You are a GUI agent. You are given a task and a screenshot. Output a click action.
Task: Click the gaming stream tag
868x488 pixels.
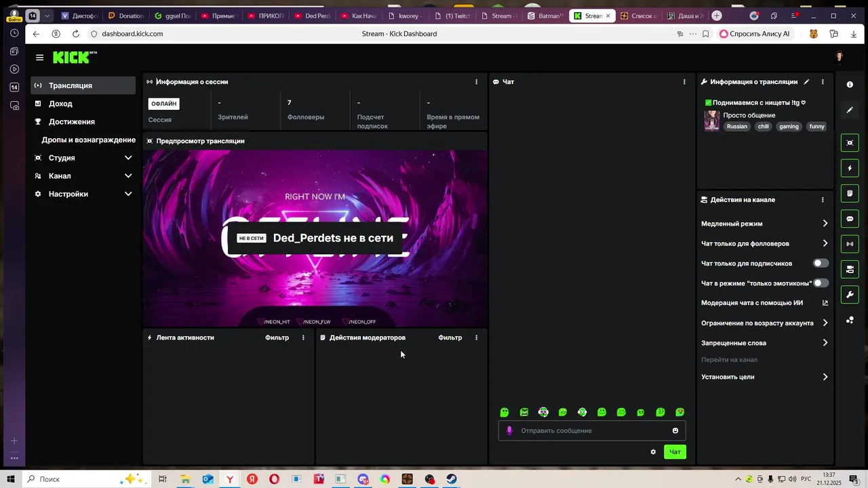(789, 127)
